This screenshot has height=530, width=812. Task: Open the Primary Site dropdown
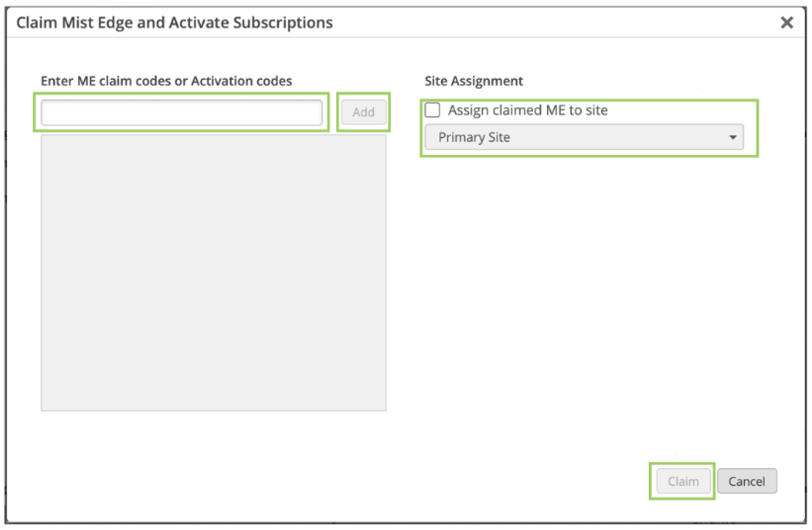coord(584,137)
